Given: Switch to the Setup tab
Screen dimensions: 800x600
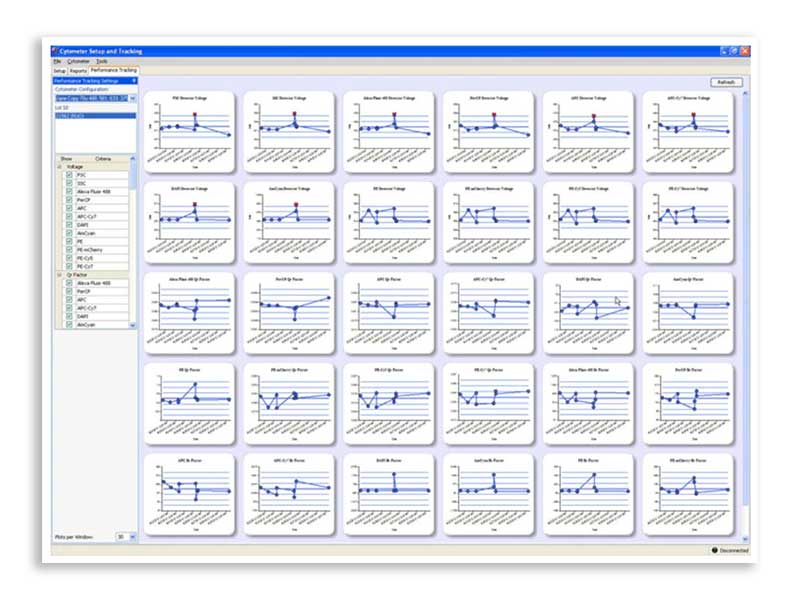Looking at the screenshot, I should [59, 71].
